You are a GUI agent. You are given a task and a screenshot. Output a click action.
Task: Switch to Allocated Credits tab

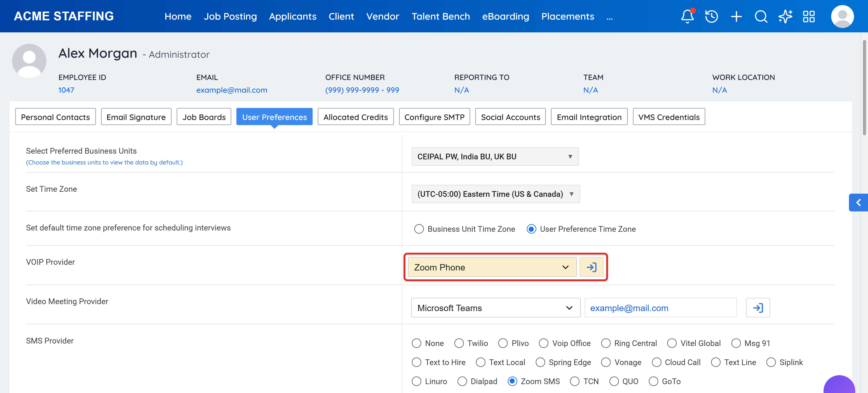356,117
